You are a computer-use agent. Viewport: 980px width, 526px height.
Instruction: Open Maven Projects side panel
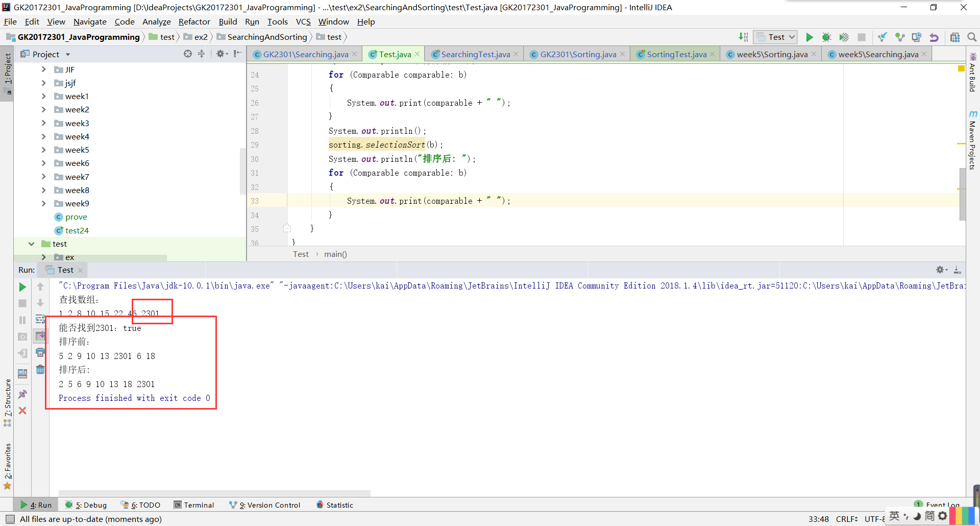coord(972,140)
